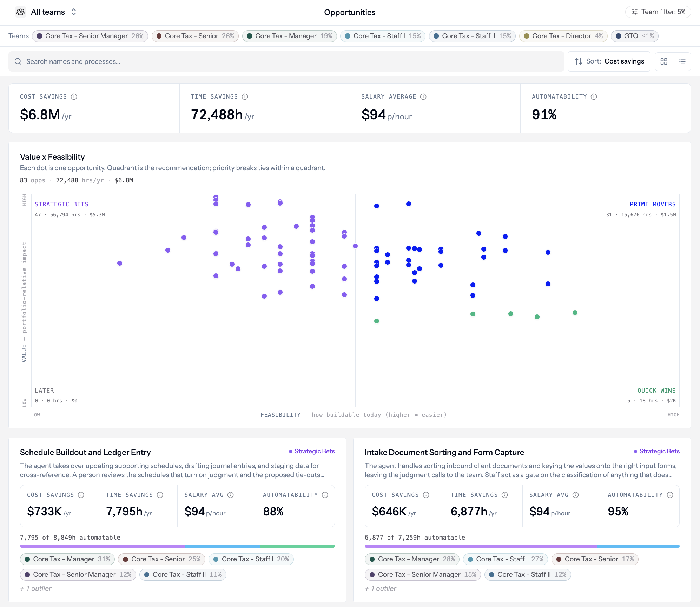Show info for top Automatability metric
700x607 pixels.
(x=594, y=96)
